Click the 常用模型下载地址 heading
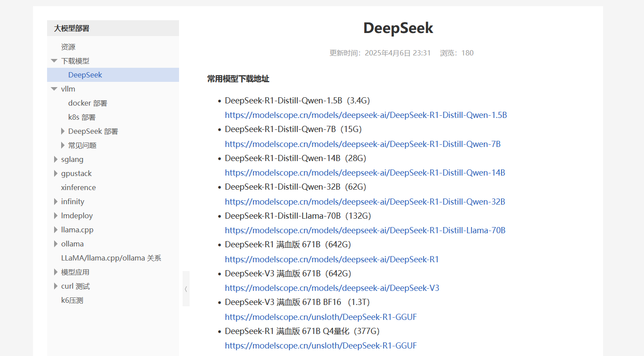Viewport: 644px width, 356px height. [x=238, y=79]
